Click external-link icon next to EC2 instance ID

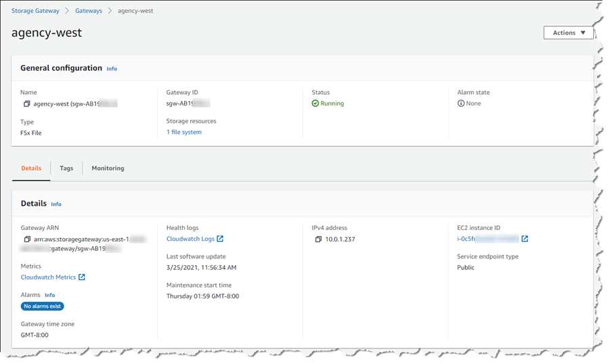[x=525, y=239]
